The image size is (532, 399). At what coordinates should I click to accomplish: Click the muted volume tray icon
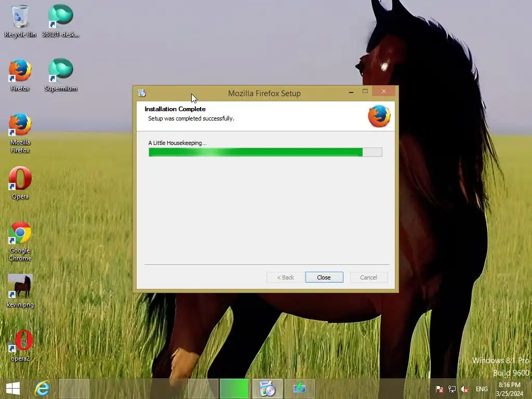pyautogui.click(x=464, y=389)
